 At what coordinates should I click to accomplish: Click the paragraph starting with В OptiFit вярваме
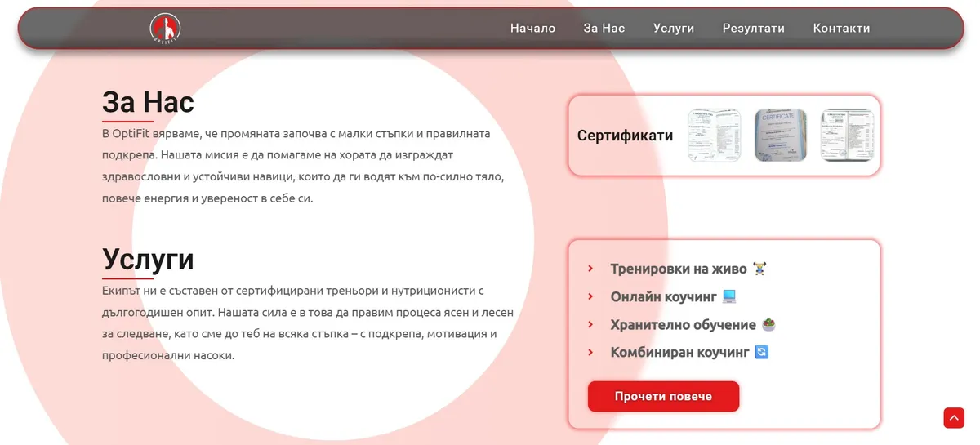pos(304,166)
